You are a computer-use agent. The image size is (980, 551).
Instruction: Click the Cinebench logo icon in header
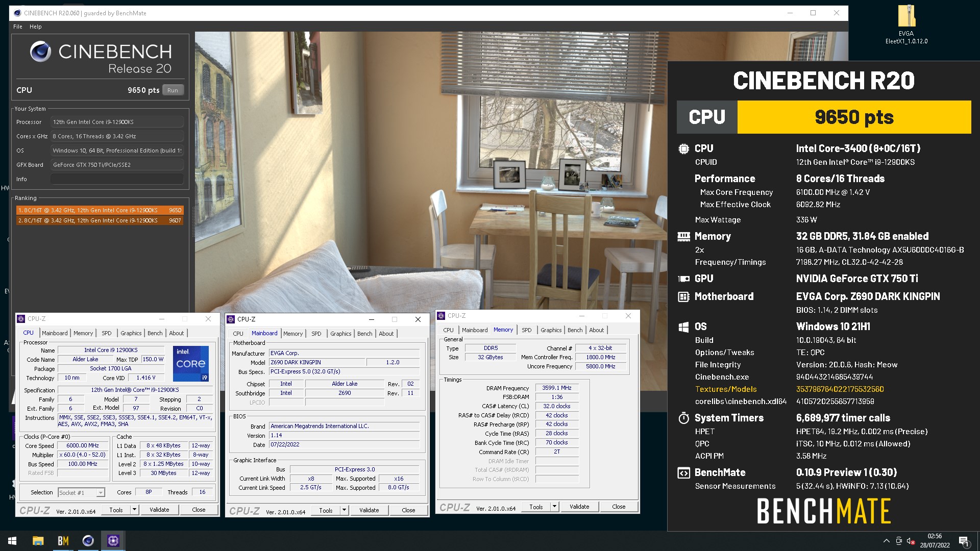(x=40, y=52)
